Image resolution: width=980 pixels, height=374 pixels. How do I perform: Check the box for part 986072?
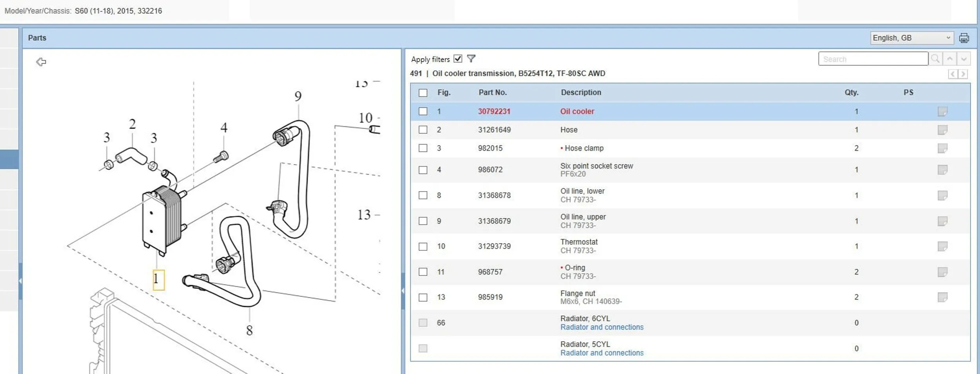pos(423,170)
